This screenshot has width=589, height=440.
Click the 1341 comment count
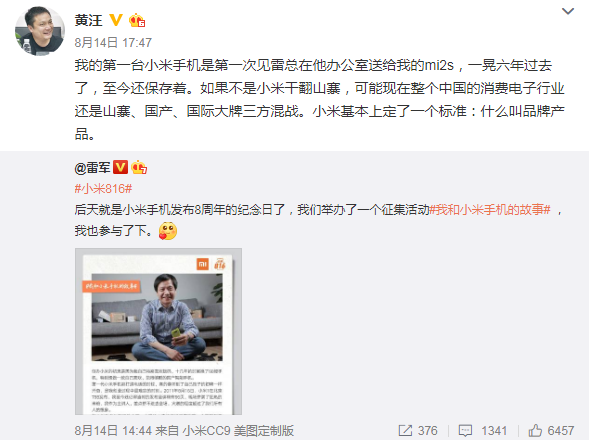(x=494, y=431)
